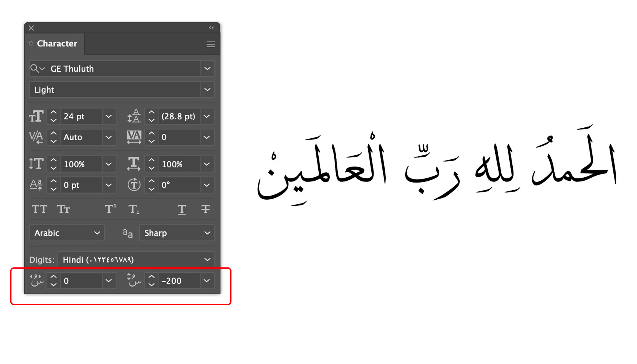Click the font size icon
The height and width of the screenshot is (364, 637).
36,116
